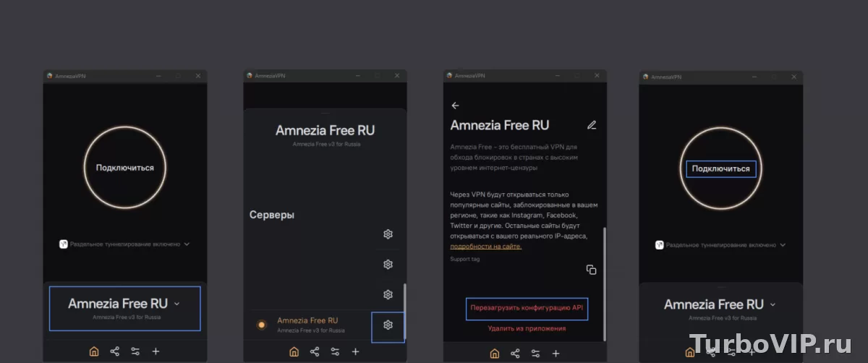This screenshot has width=868, height=363.
Task: Expand Amnezia Free RU server chevron in the leftmost window
Action: point(177,304)
